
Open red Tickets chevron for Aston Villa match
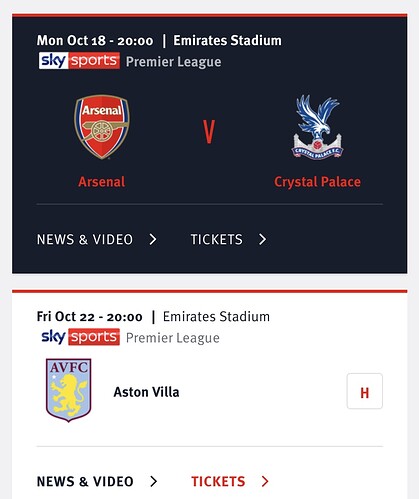point(265,481)
